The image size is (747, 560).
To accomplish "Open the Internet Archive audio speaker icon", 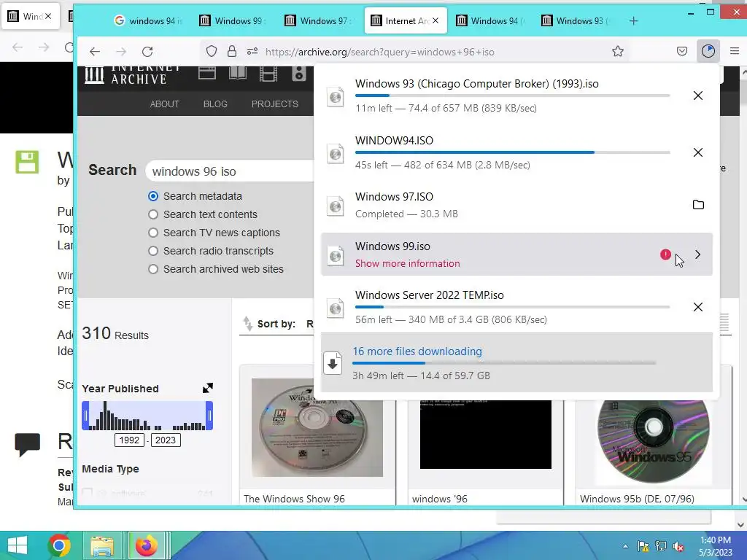I will tap(298, 74).
